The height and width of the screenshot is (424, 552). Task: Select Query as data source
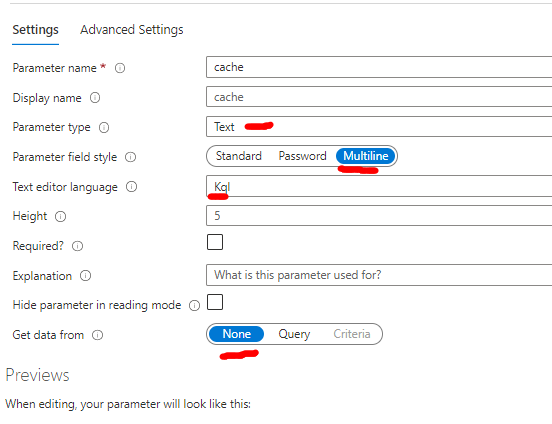click(294, 334)
